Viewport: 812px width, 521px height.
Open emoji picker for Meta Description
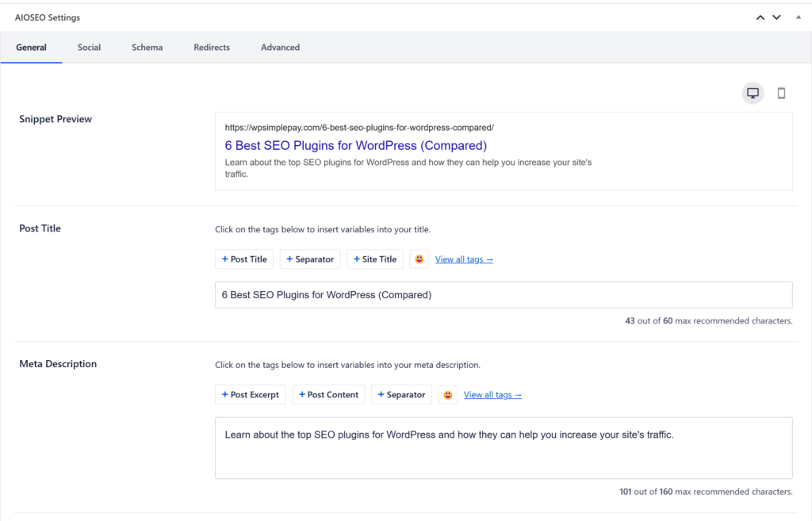(x=448, y=395)
